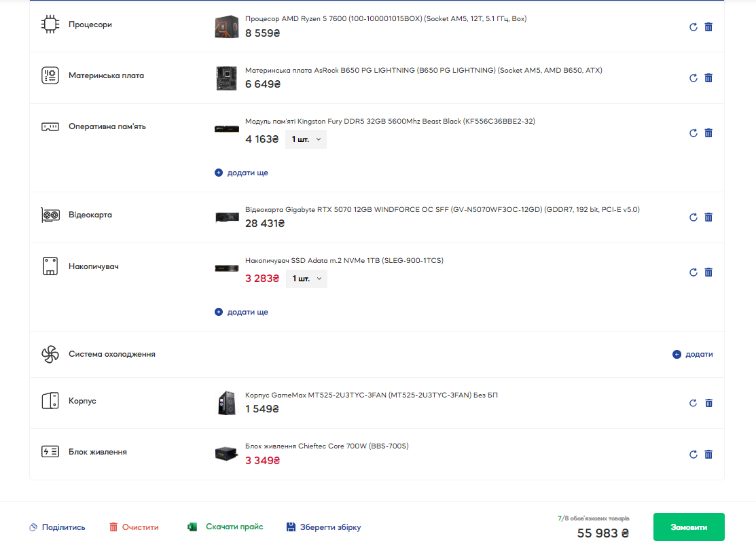The height and width of the screenshot is (549, 756).
Task: Open the Kingston Fury memory thumbnail
Action: (x=227, y=129)
